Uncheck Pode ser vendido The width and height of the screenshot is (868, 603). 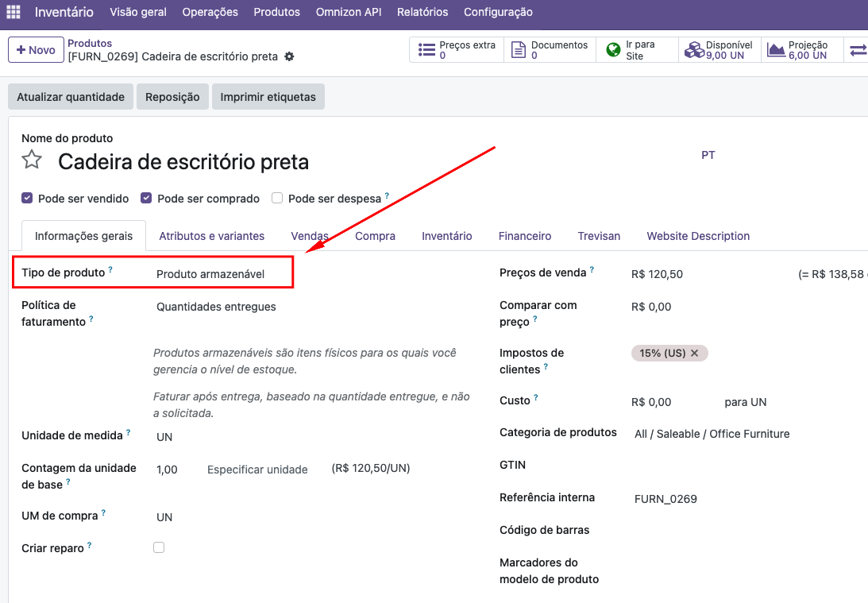coord(27,199)
